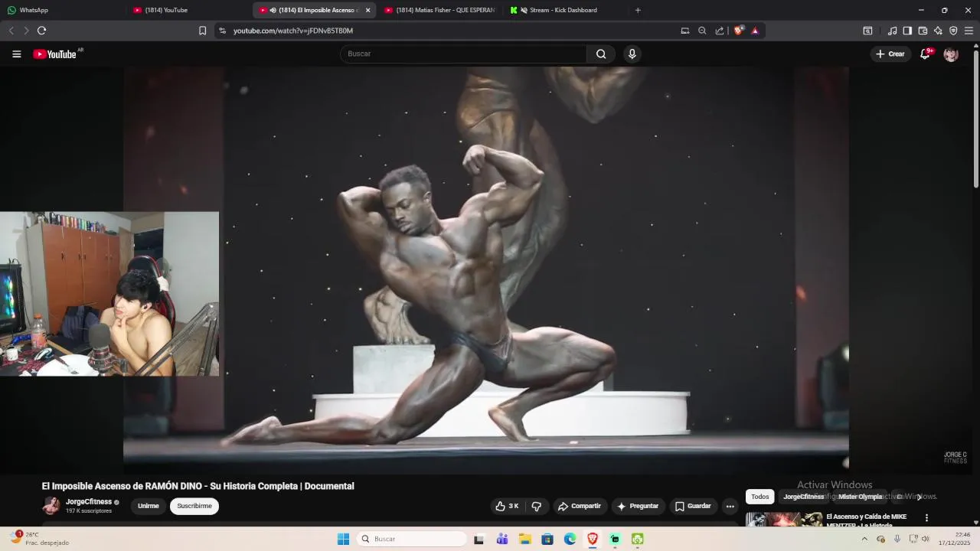Click the install app icon in address bar
This screenshot has height=551, width=980.
(x=684, y=31)
